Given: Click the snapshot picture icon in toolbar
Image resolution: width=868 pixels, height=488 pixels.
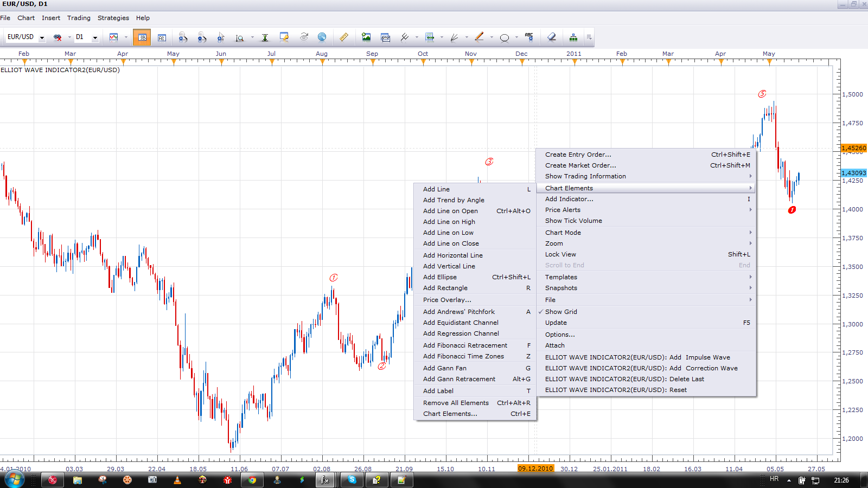Looking at the screenshot, I should click(366, 37).
